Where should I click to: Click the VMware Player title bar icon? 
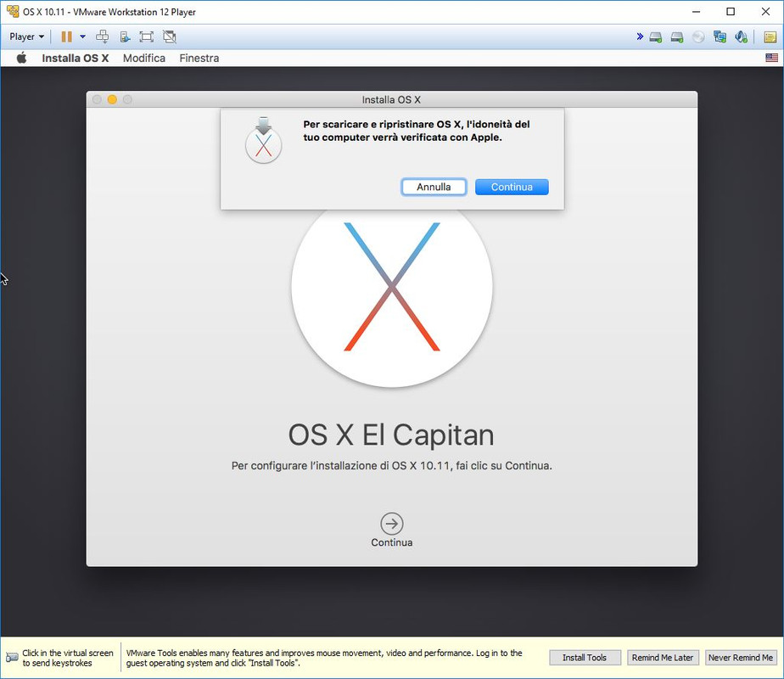point(13,11)
